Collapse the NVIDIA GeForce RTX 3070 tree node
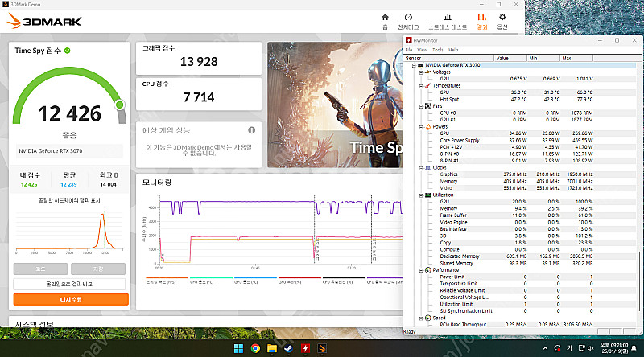 (x=414, y=65)
